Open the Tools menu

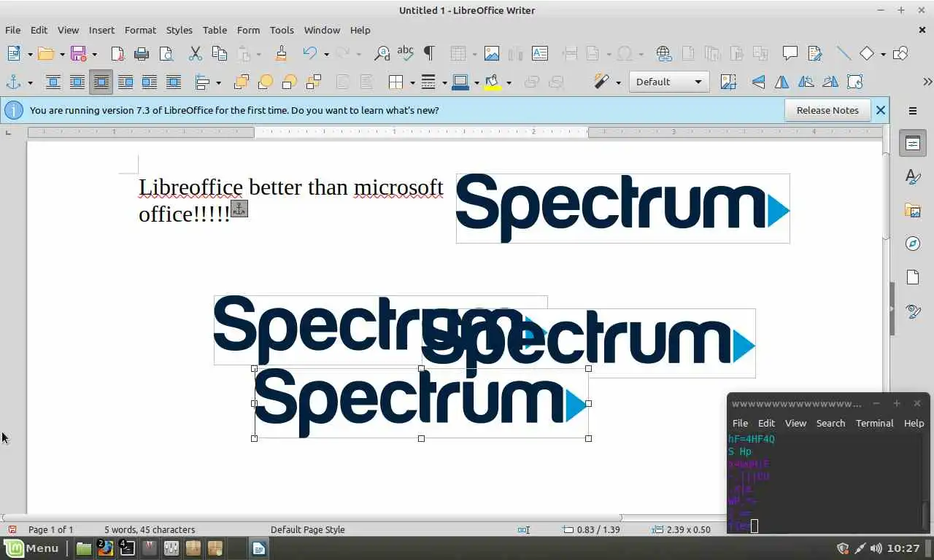click(282, 30)
